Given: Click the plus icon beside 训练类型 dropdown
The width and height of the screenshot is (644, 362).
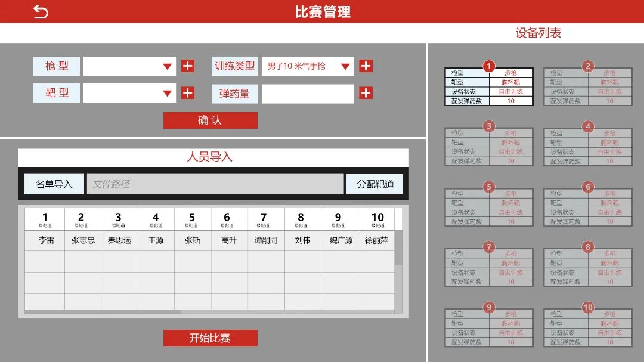Looking at the screenshot, I should (366, 66).
